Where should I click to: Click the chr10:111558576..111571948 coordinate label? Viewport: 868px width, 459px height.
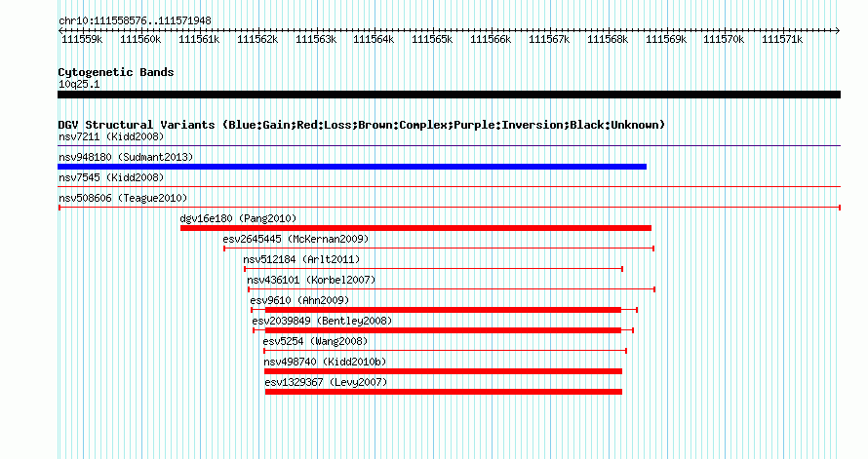click(135, 20)
